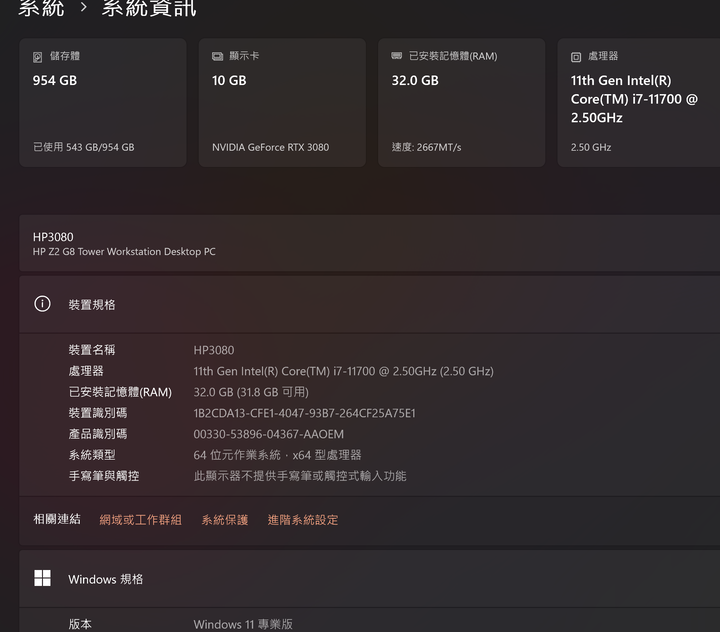Screen dimensions: 720x632
Task: Select the 954 GB storage value
Action: tap(54, 80)
